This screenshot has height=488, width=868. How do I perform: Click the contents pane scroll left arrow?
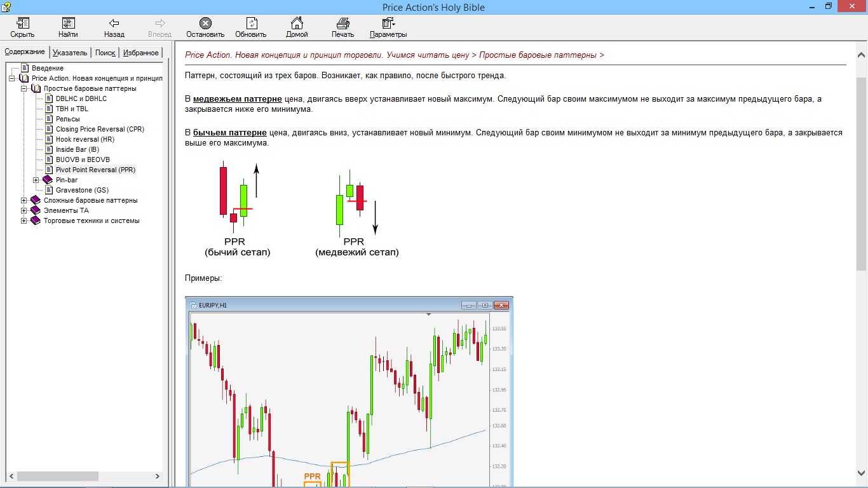(x=11, y=475)
